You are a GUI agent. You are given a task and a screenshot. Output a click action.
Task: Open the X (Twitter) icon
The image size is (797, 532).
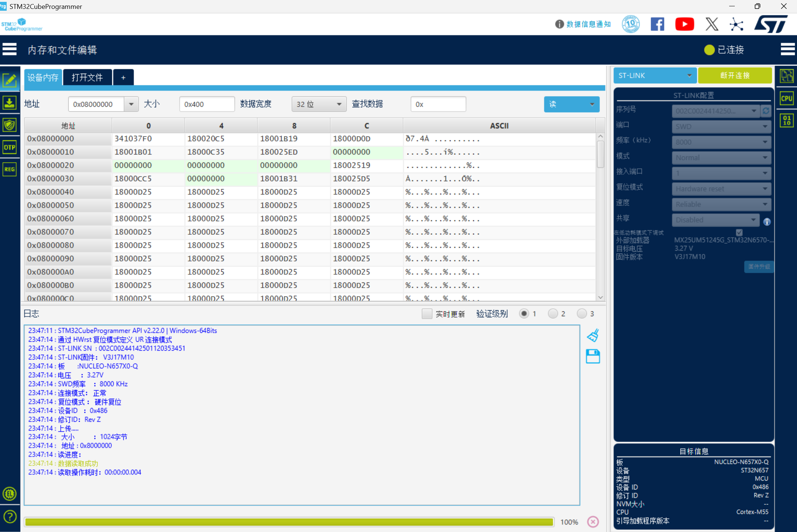pos(711,24)
